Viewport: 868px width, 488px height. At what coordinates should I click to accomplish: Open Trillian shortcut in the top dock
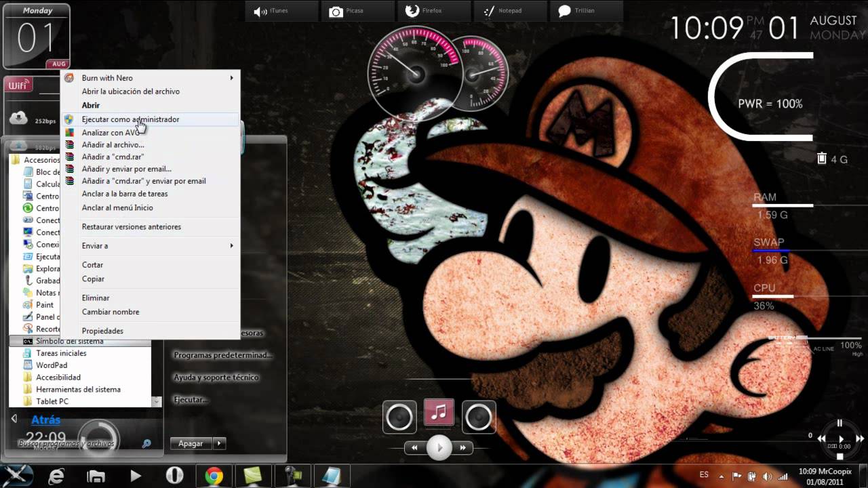coord(587,12)
